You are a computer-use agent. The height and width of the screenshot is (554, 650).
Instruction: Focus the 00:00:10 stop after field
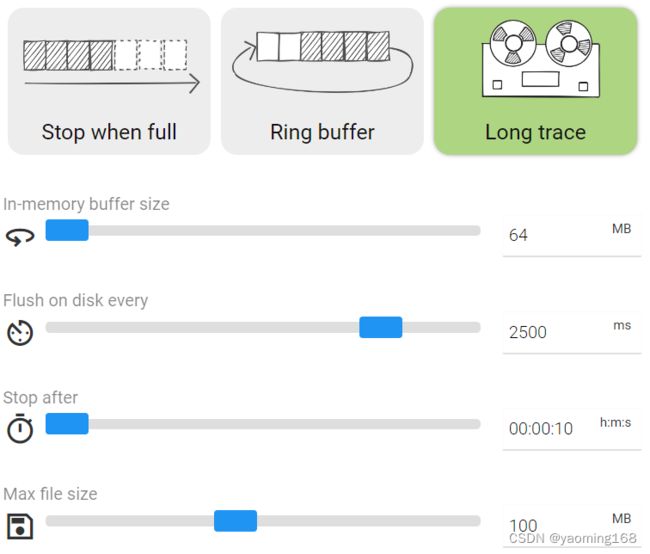(572, 429)
